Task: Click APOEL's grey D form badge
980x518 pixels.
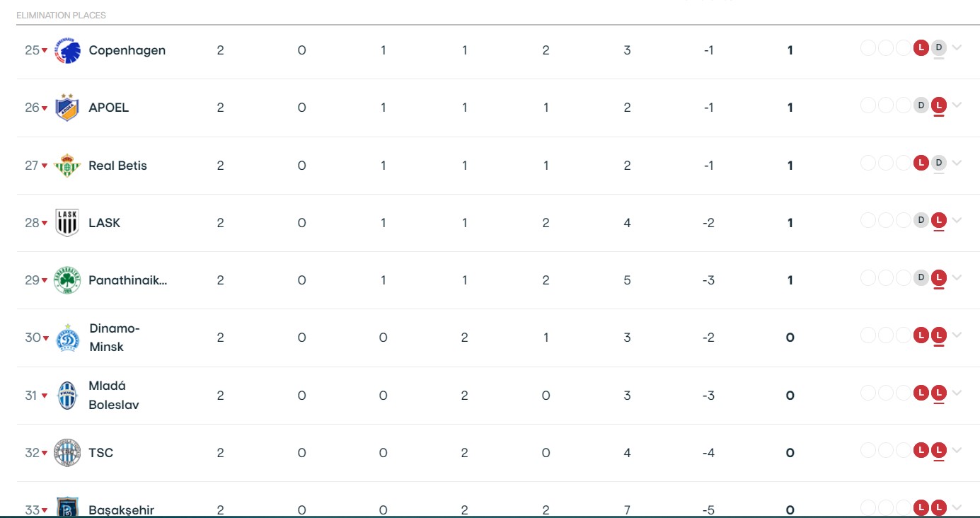Action: point(921,105)
